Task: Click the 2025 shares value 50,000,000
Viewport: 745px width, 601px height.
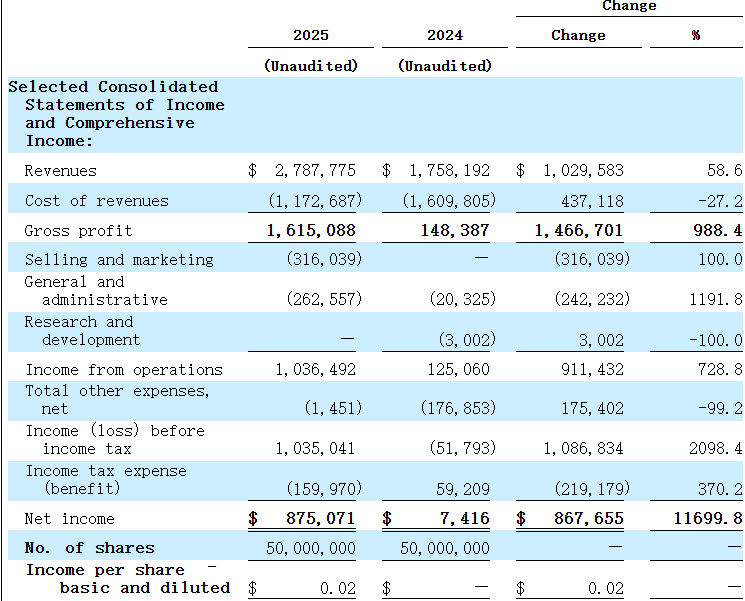Action: click(311, 548)
